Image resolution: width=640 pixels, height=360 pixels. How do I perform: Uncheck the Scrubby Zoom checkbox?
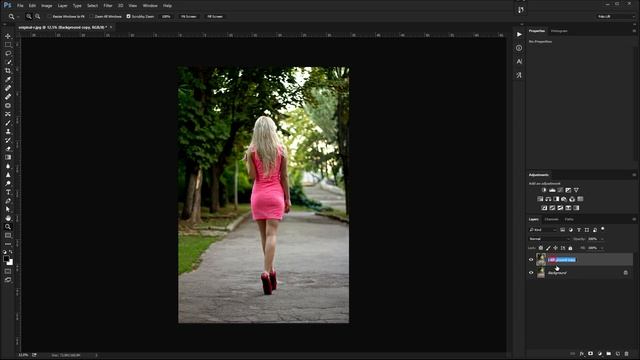click(129, 16)
